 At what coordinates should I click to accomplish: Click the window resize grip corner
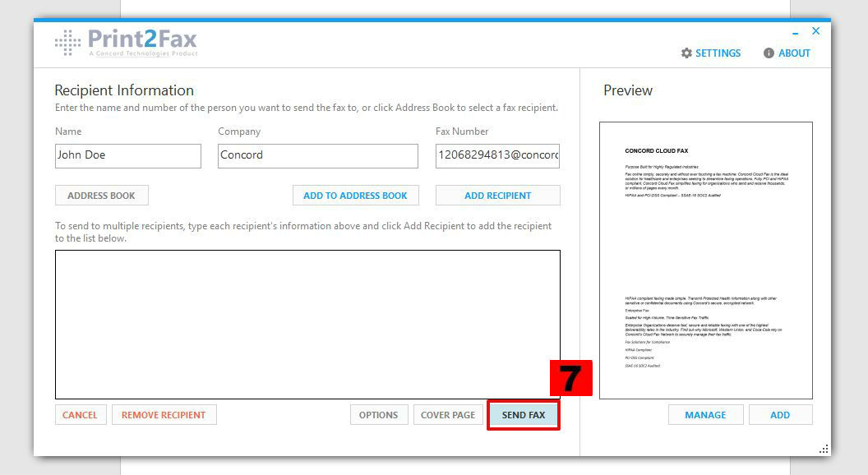click(824, 449)
